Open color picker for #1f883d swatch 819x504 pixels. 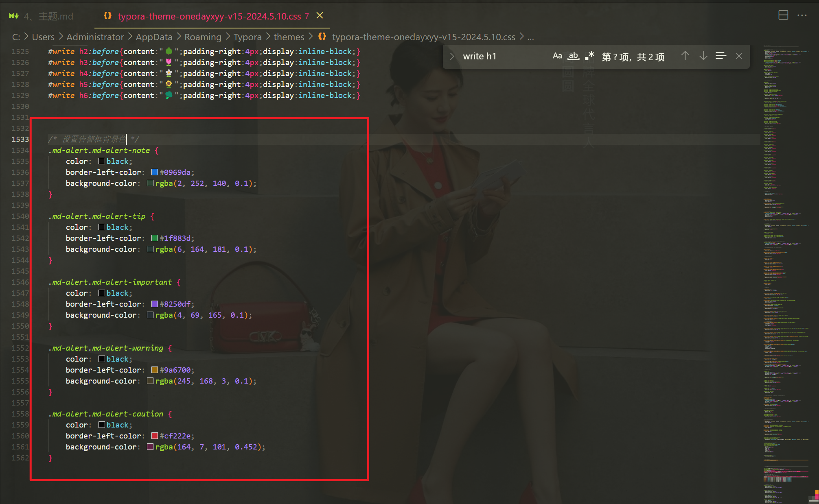[155, 238]
